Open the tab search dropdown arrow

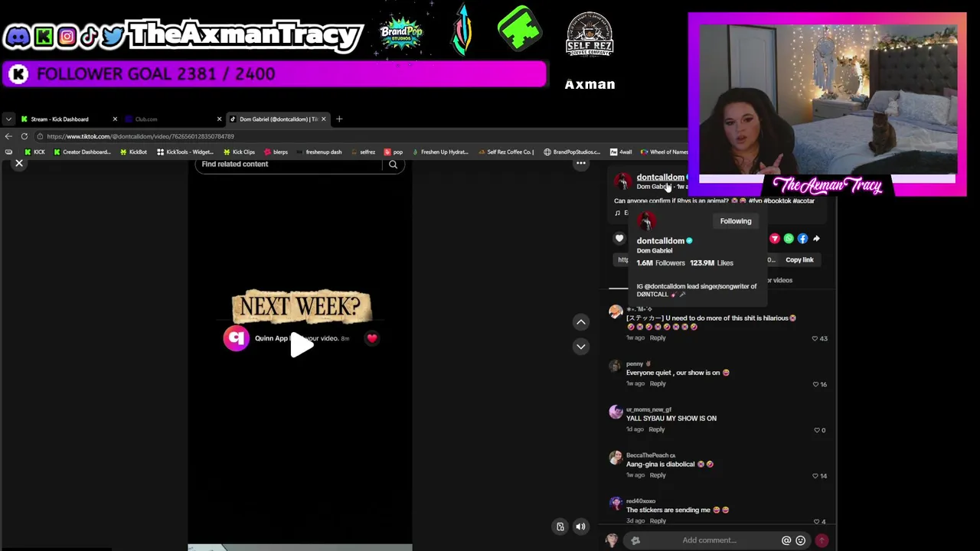[x=8, y=119]
